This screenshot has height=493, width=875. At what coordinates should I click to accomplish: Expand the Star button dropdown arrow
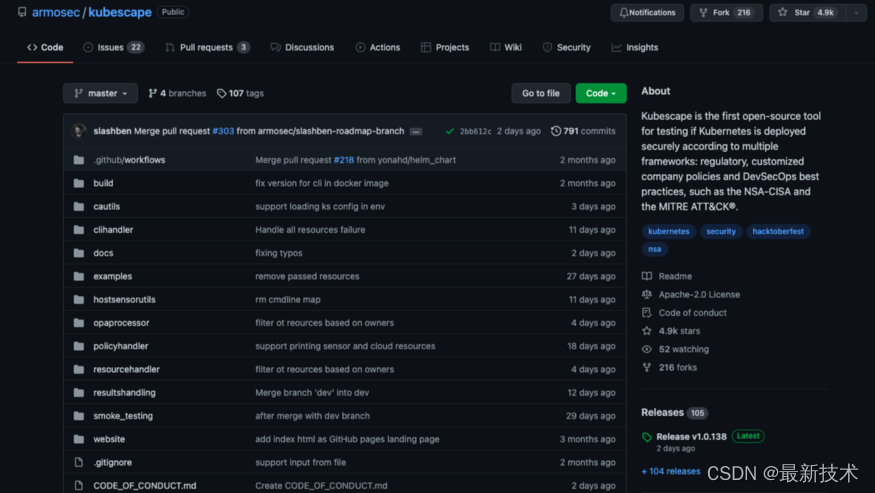tap(857, 12)
